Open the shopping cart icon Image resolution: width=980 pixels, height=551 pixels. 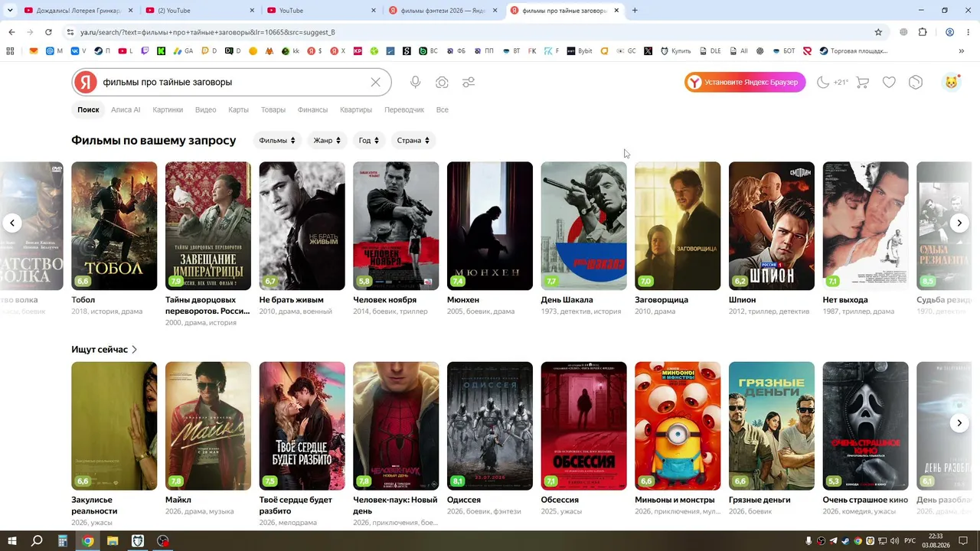point(862,82)
